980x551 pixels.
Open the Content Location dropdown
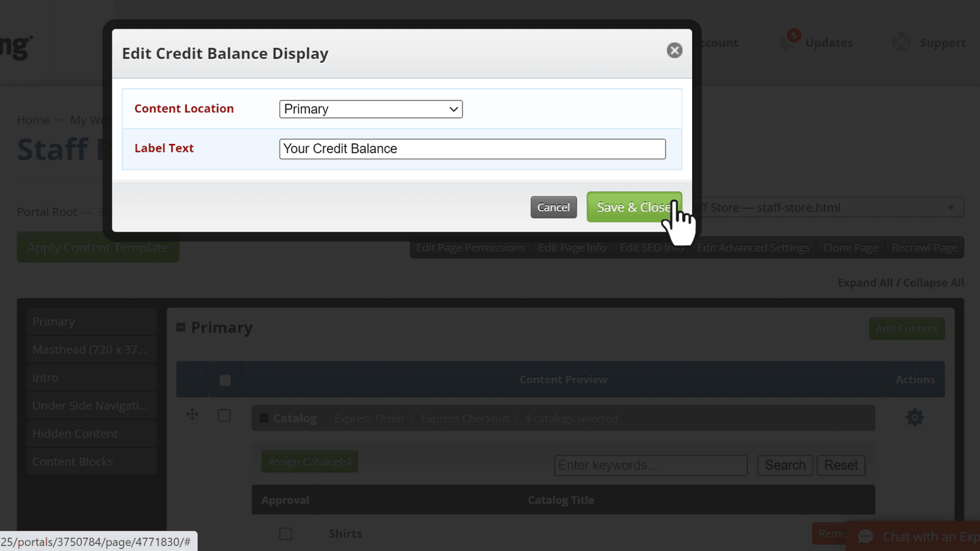click(x=371, y=109)
